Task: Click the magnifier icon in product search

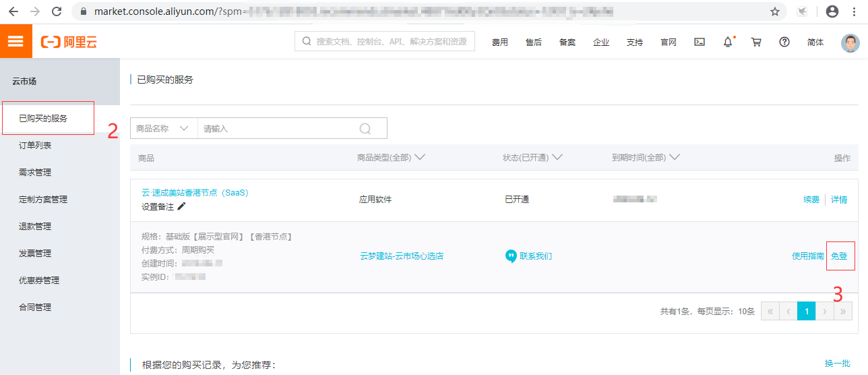Action: coord(365,128)
